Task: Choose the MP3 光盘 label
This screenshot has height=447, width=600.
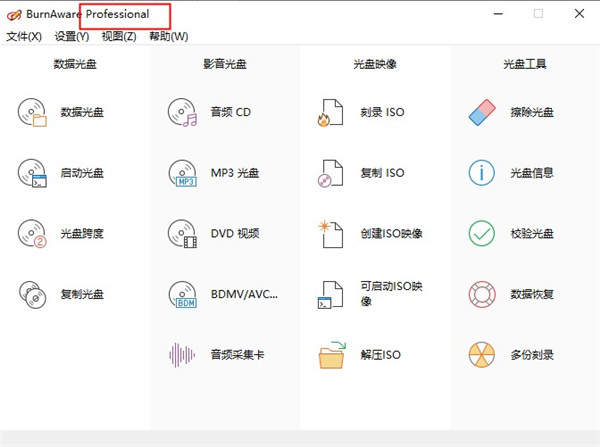Action: [235, 173]
